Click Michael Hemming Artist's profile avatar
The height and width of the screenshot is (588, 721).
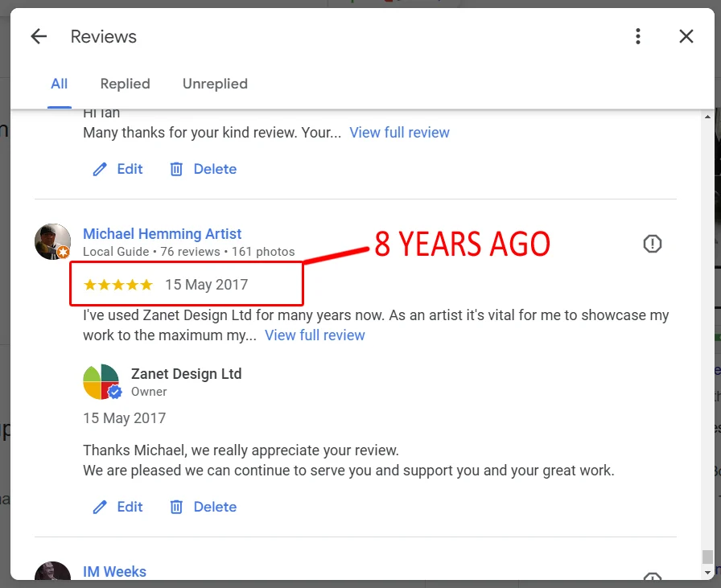(52, 241)
